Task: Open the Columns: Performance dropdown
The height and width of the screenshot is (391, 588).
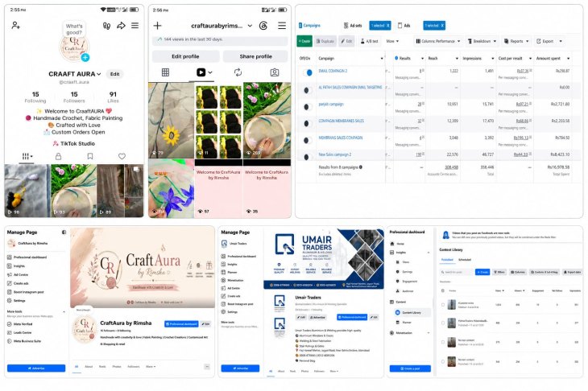Action: tap(437, 41)
